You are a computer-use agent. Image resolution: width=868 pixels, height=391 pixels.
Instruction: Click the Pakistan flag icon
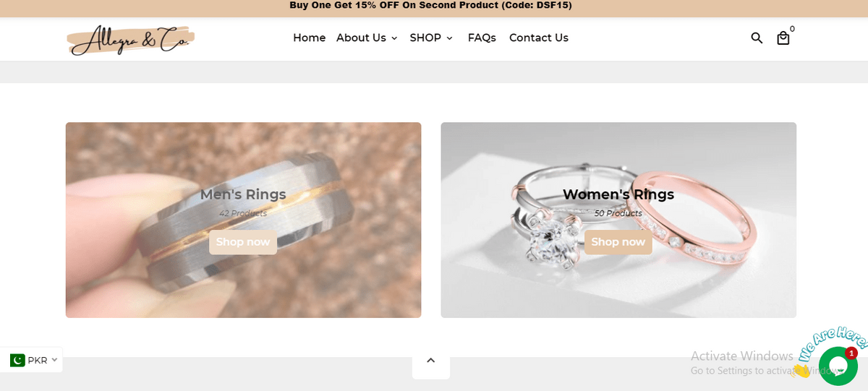pos(17,360)
